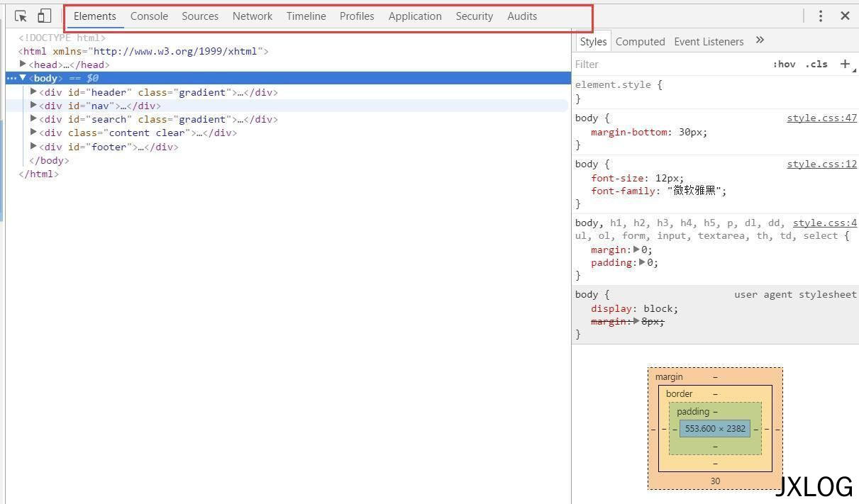859x504 pixels.
Task: Expand the content clear div node
Action: [33, 132]
